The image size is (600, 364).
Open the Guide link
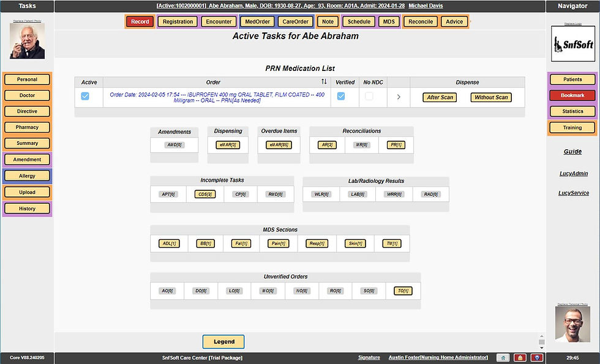pos(572,152)
